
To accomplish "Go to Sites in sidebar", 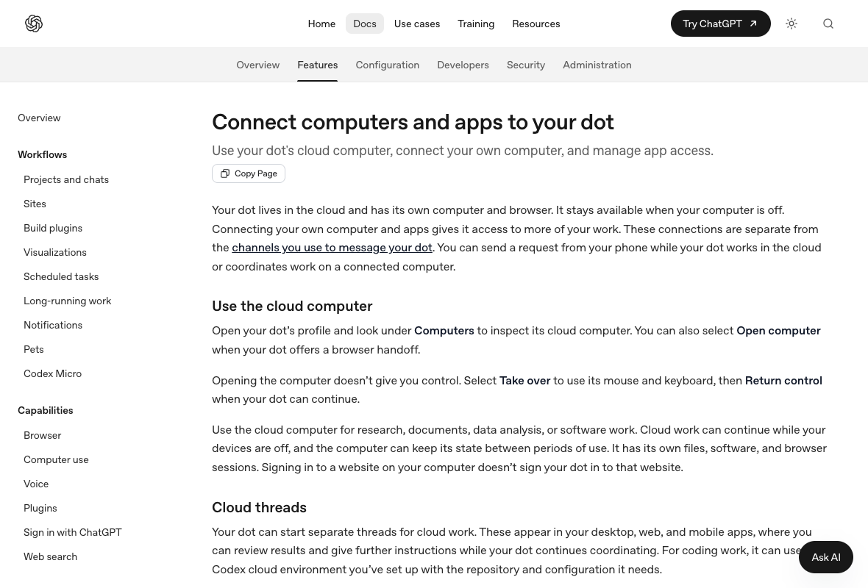I will tap(35, 204).
